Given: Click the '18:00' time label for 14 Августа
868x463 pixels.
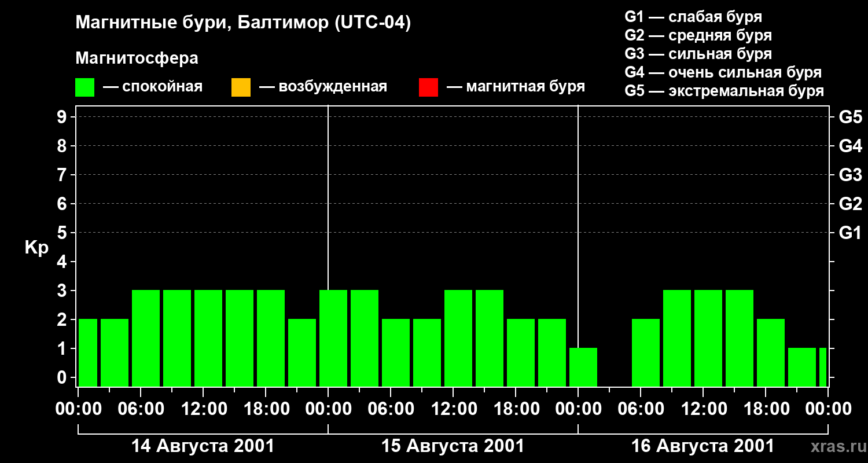Looking at the screenshot, I should coord(266,409).
